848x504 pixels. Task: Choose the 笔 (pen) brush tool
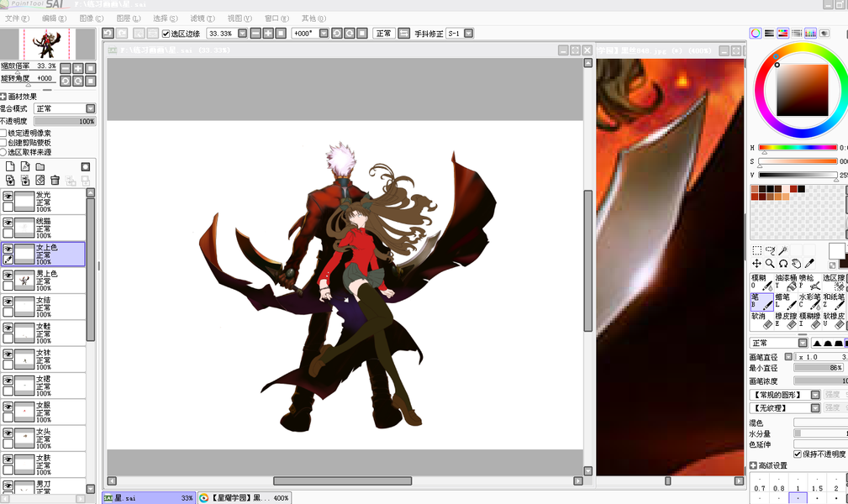point(761,302)
